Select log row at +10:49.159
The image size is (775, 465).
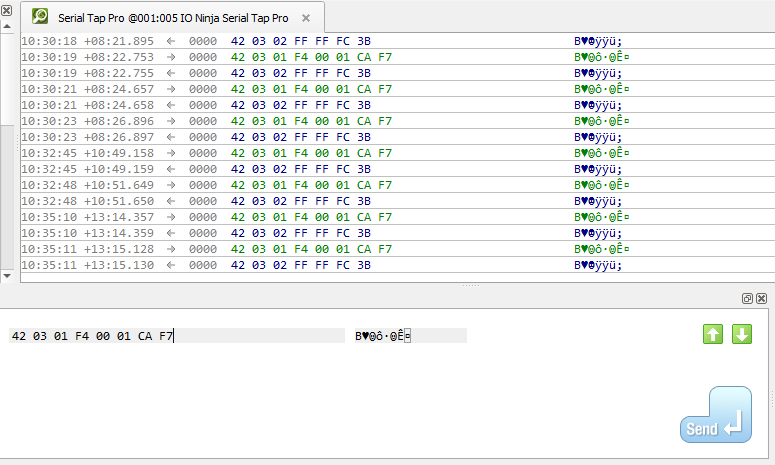[398, 169]
